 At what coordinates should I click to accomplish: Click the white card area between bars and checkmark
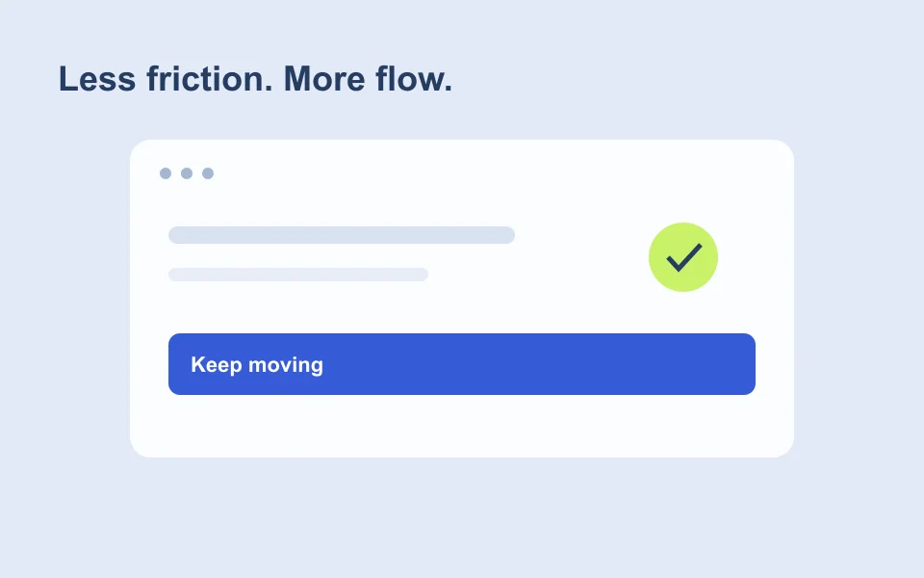[x=580, y=257]
